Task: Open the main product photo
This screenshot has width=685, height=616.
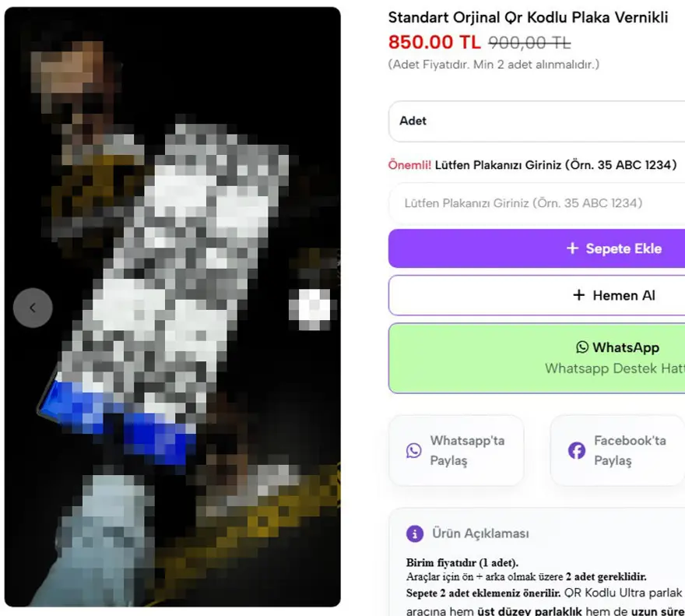Action: [x=173, y=307]
